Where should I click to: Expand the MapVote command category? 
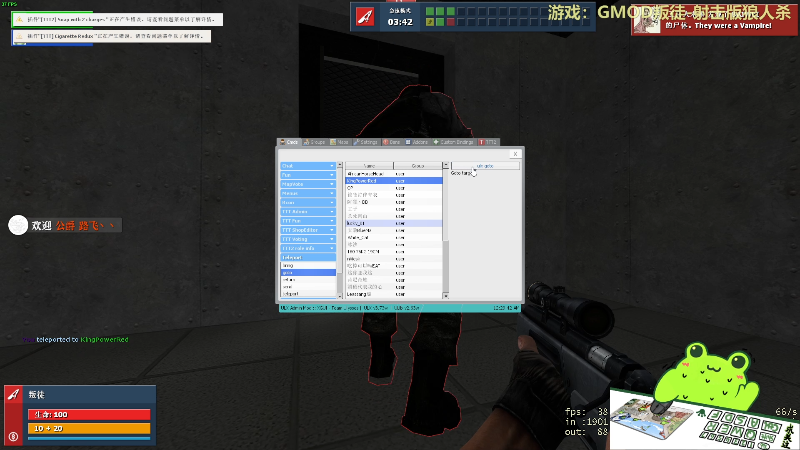[x=308, y=184]
